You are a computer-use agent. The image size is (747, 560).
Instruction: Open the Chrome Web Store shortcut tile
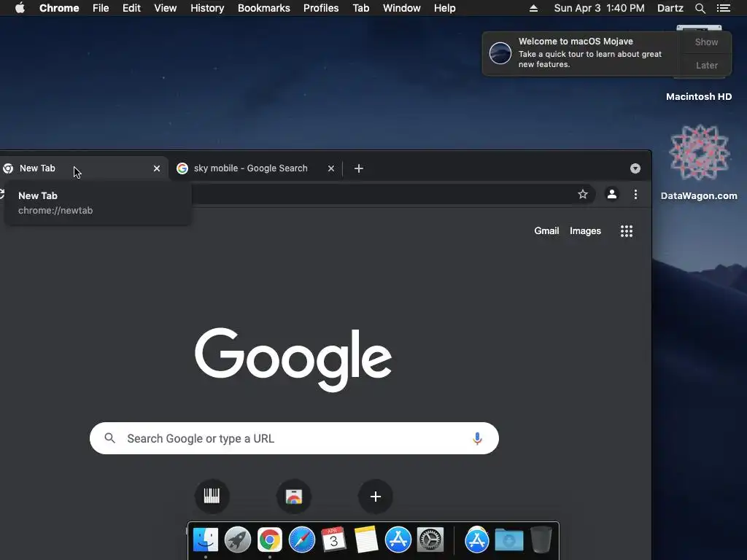(294, 496)
